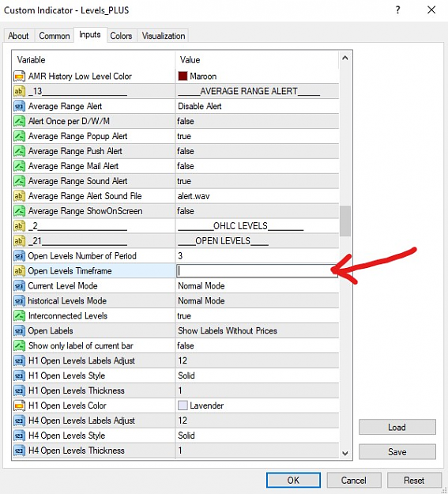Open Show Labels Without Prices dropdown
The image size is (448, 494).
tap(258, 331)
